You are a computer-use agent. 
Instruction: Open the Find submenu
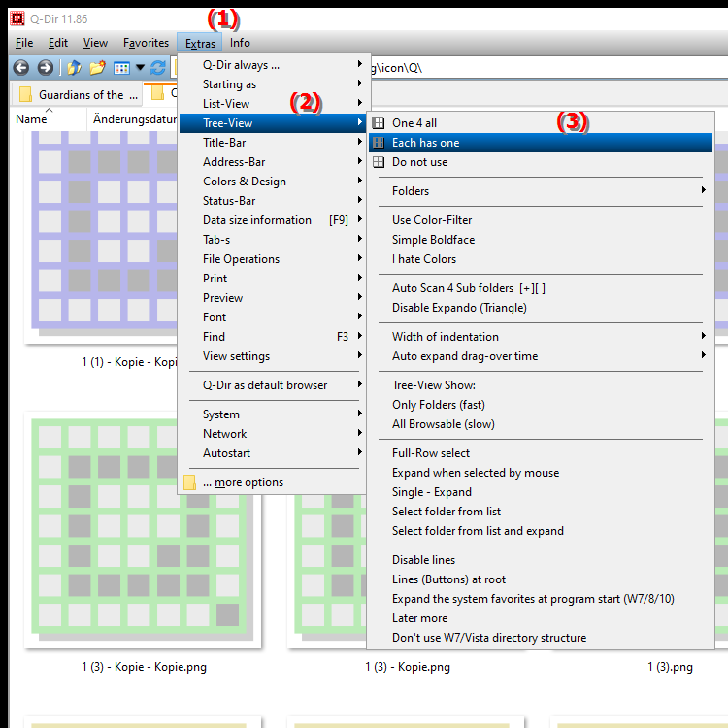tap(273, 337)
